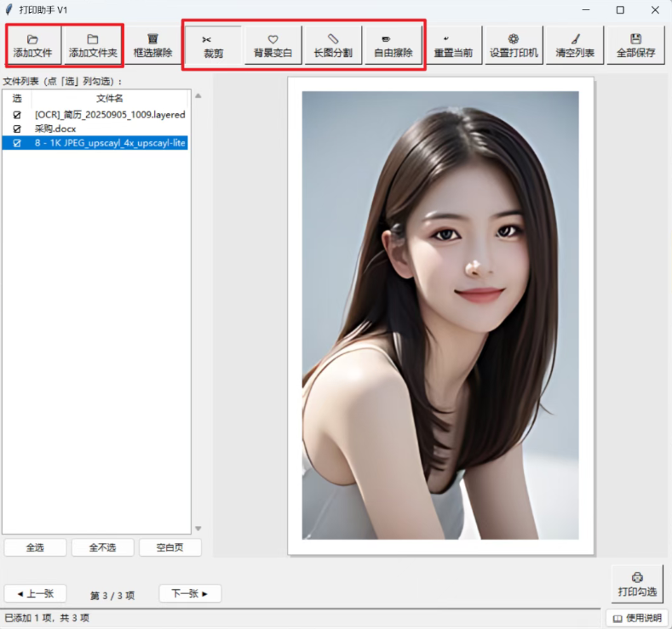Click the file list scrollbar up arrow

[198, 96]
